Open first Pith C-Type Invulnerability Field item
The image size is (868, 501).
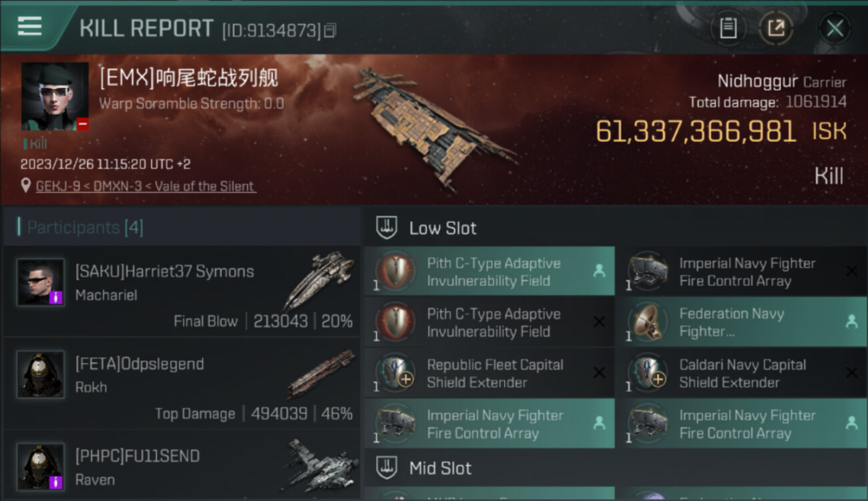[x=489, y=271]
